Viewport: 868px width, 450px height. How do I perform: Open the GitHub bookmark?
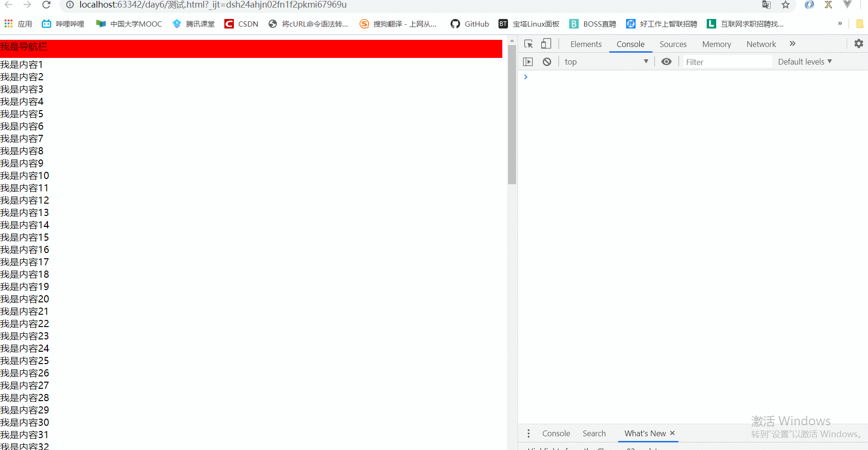(470, 24)
